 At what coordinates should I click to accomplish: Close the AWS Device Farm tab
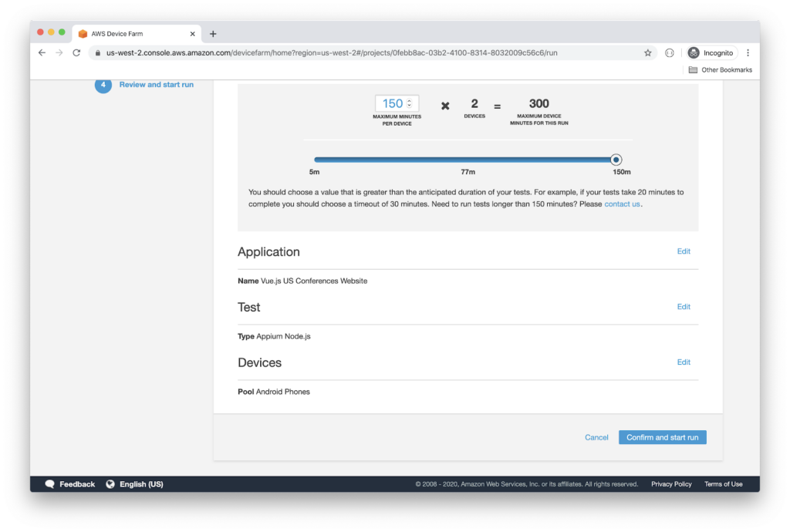click(x=192, y=34)
